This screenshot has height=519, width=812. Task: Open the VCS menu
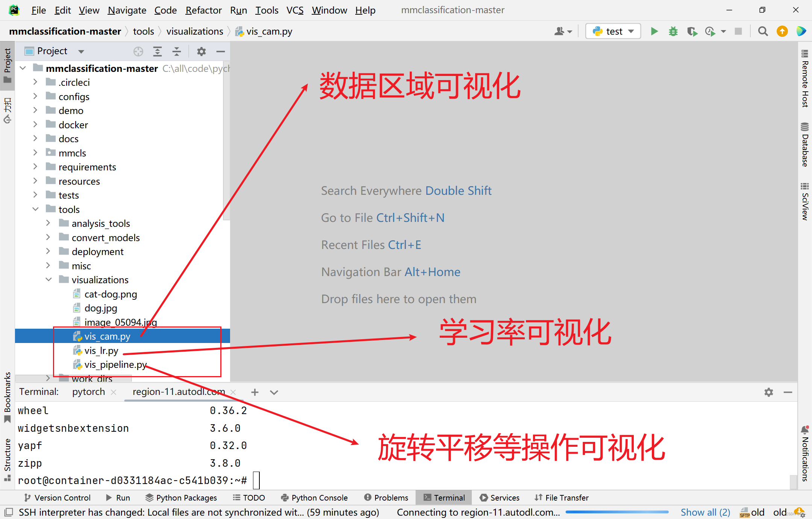[295, 10]
